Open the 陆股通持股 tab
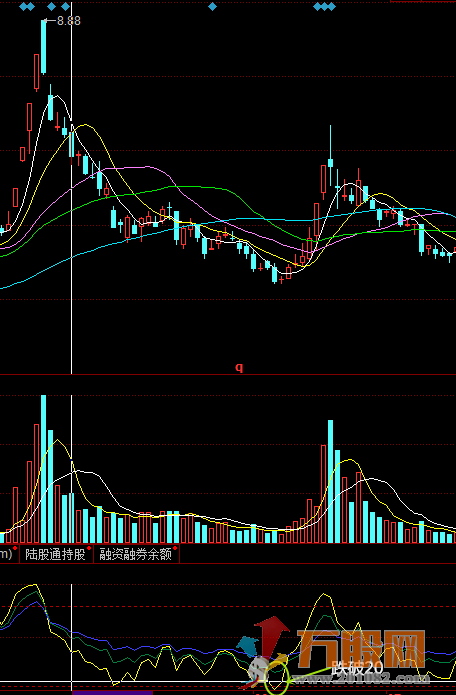 [56, 554]
